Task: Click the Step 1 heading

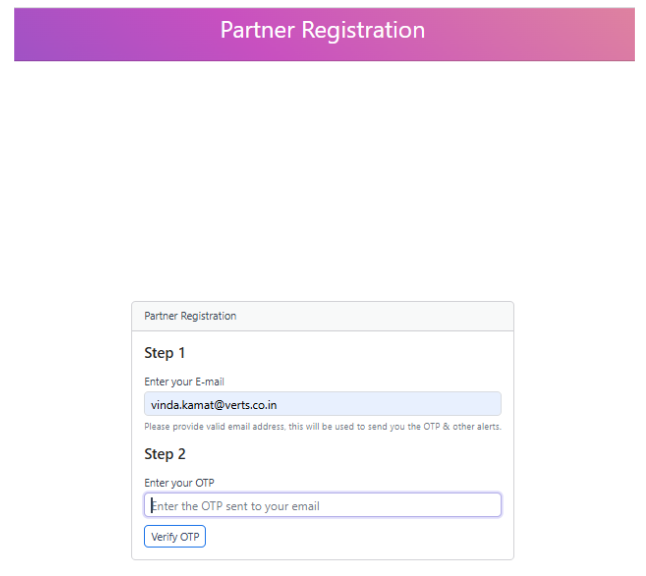Action: pyautogui.click(x=165, y=353)
